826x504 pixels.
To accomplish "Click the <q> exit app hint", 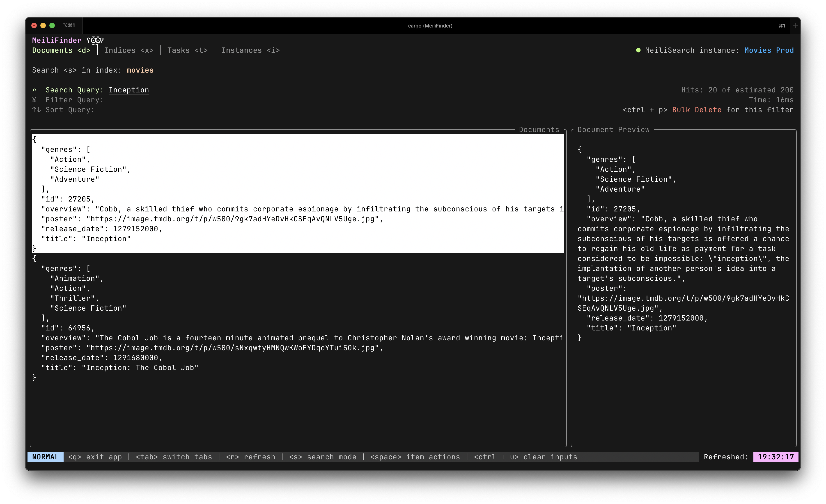I will [x=95, y=457].
